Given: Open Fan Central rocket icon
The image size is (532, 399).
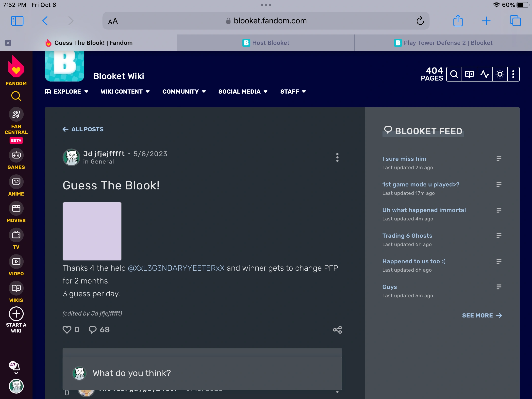Looking at the screenshot, I should 16,115.
